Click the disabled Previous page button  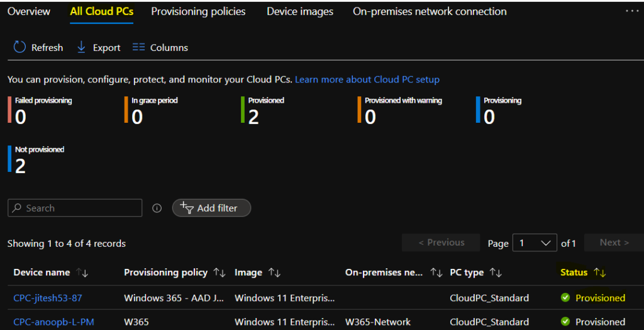pyautogui.click(x=441, y=242)
